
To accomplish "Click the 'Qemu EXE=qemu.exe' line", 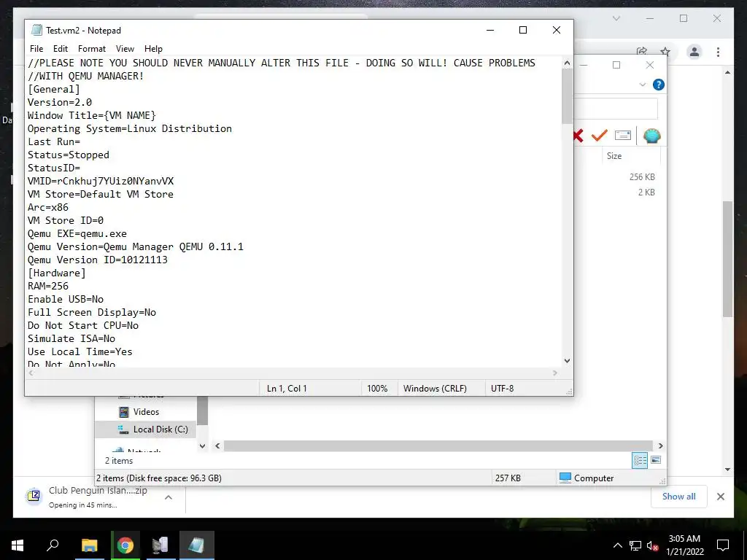I will coord(77,233).
